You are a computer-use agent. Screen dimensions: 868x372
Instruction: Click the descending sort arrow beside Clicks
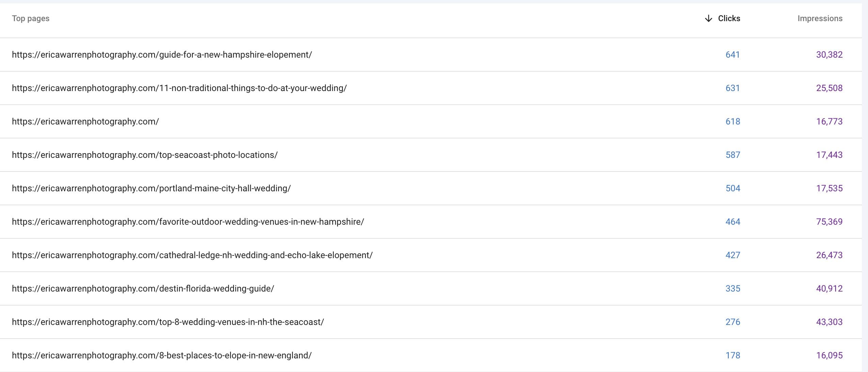coord(708,18)
